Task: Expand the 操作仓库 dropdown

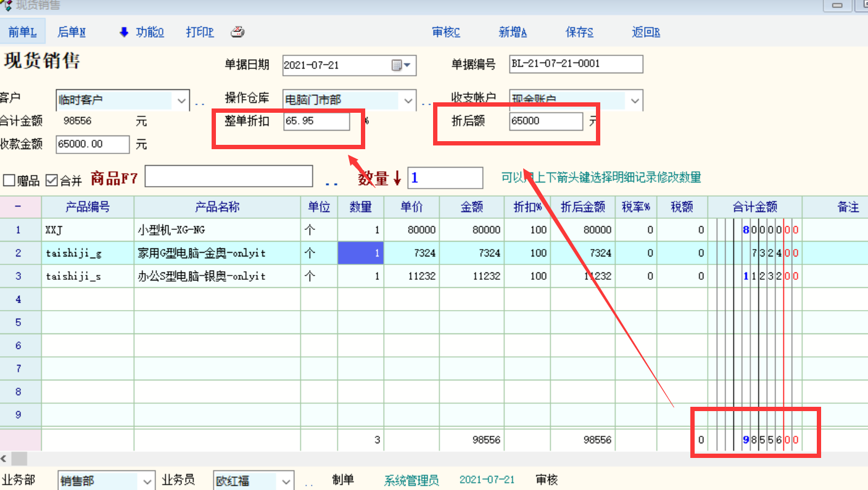Action: pyautogui.click(x=408, y=100)
